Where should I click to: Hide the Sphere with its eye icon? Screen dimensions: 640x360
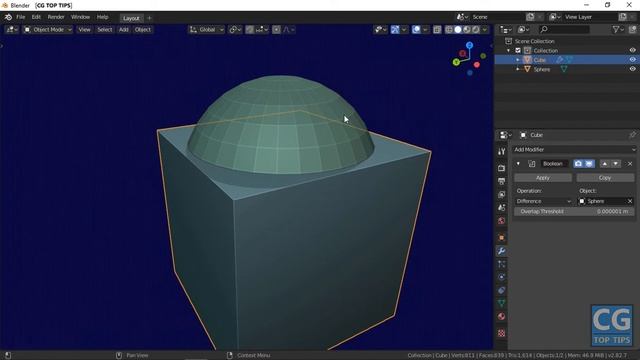pyautogui.click(x=632, y=69)
